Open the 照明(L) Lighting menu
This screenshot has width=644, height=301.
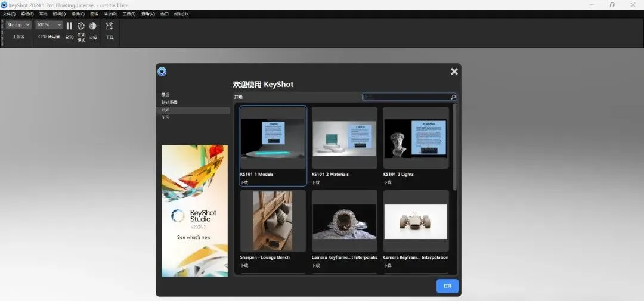(59, 14)
